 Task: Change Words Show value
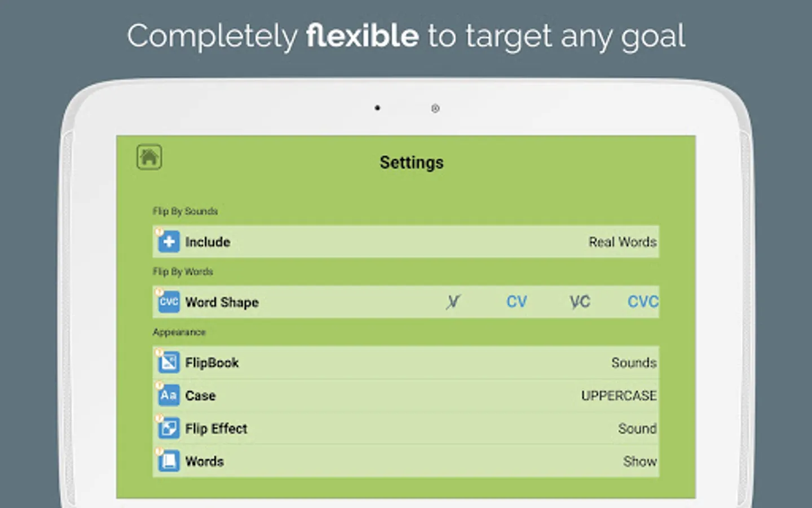click(x=639, y=461)
